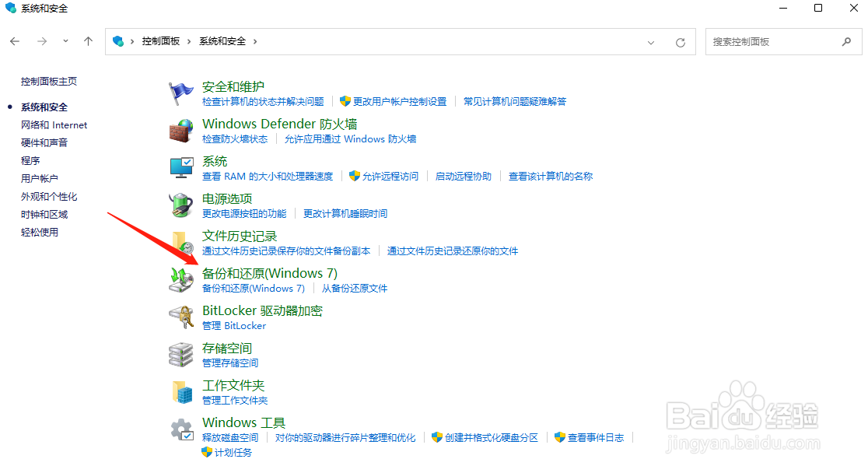Expand the chevron after 控制面板 breadcrumb
868x473 pixels.
[x=189, y=41]
